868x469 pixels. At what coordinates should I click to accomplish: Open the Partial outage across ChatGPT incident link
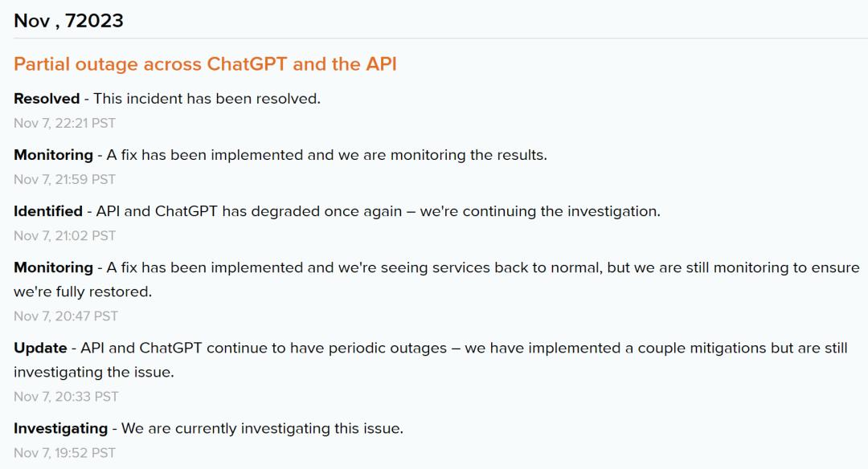[x=205, y=64]
